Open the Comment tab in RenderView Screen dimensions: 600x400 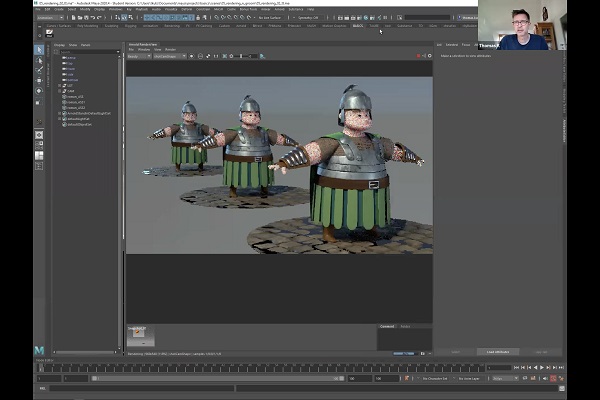point(387,327)
